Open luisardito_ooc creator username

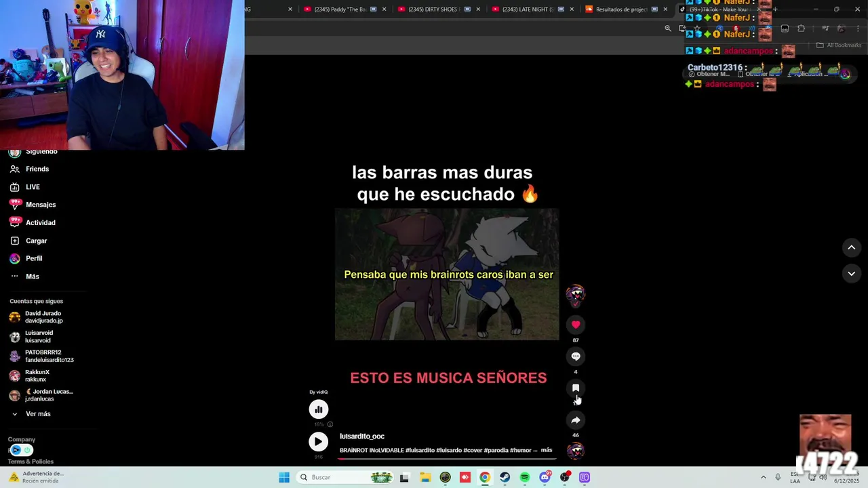[x=362, y=436]
